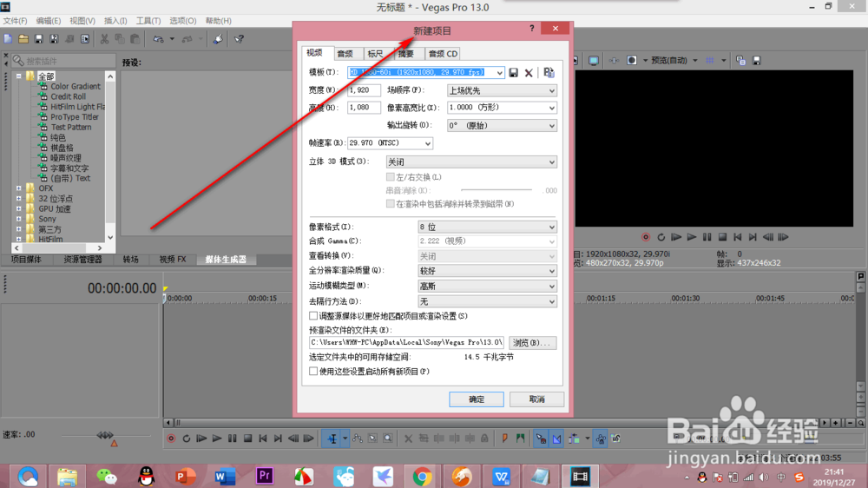Click the Save disk icon in main toolbar
Viewport: 868px width, 488px height.
[x=39, y=39]
